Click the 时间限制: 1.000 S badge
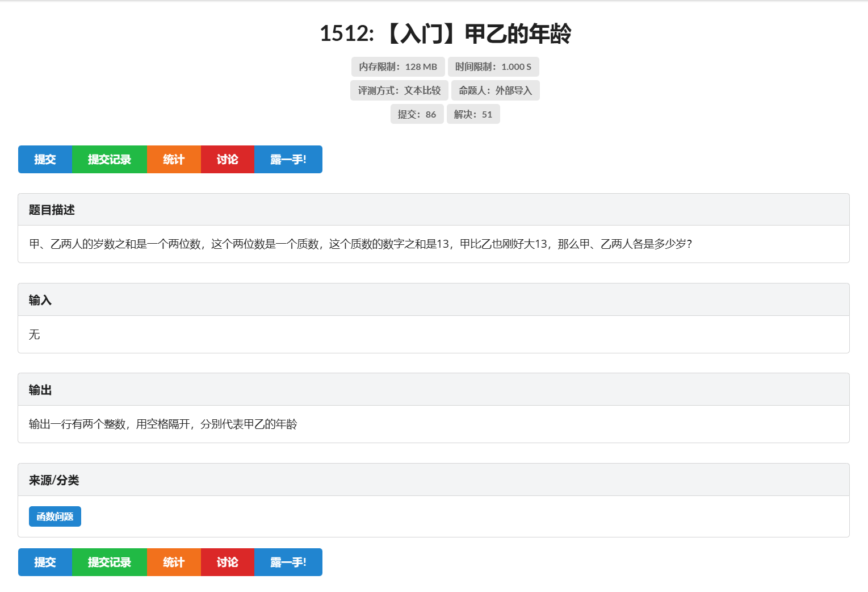This screenshot has width=868, height=592. coord(492,66)
